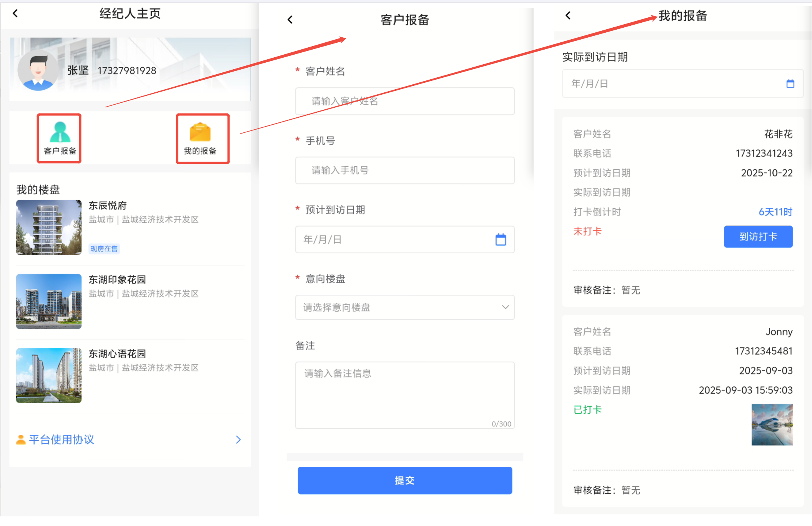
Task: Click into the 备注 textarea
Action: coord(404,394)
